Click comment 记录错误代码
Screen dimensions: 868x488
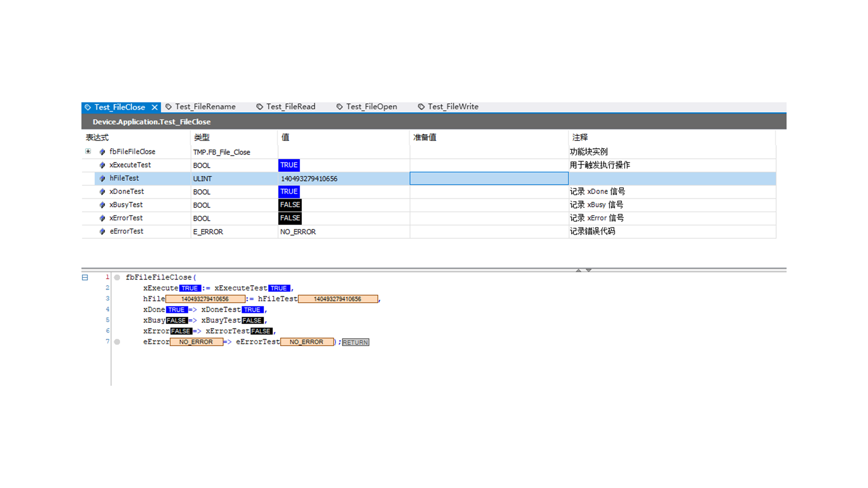pyautogui.click(x=592, y=231)
